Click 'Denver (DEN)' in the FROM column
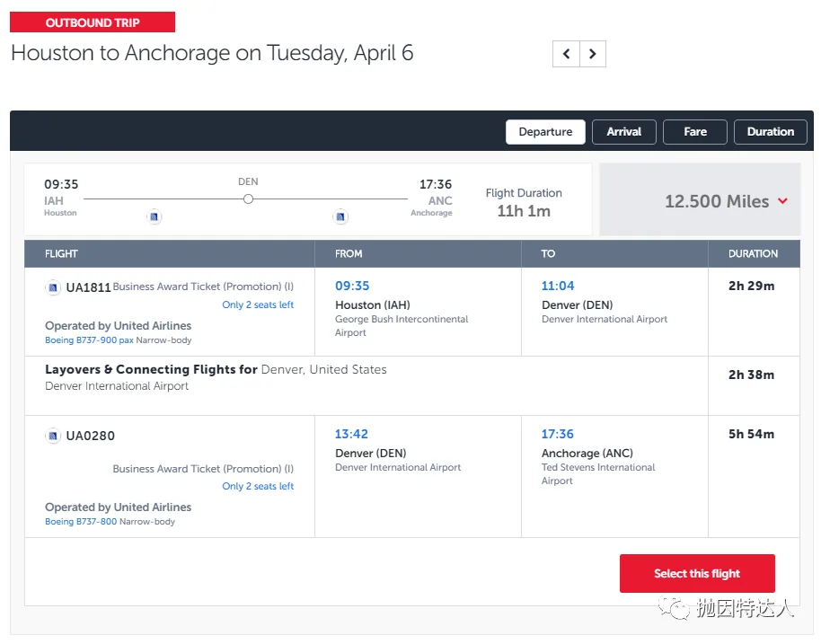Image resolution: width=821 pixels, height=644 pixels. coord(371,453)
